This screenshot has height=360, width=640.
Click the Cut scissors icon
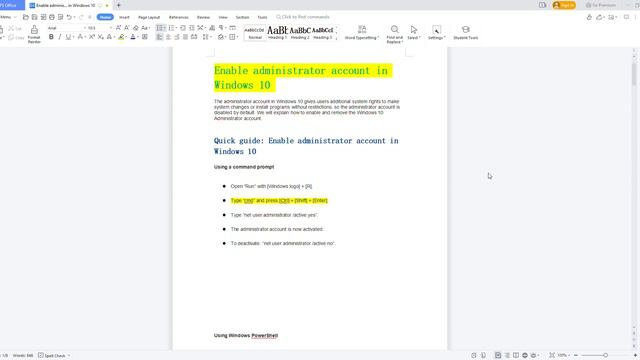point(11,29)
